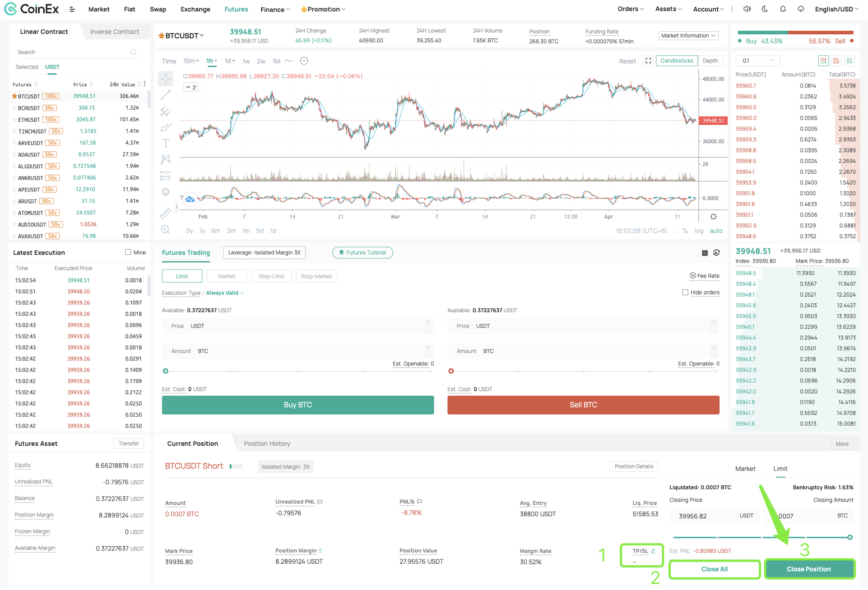Click the buy Price USDT input field

point(298,326)
